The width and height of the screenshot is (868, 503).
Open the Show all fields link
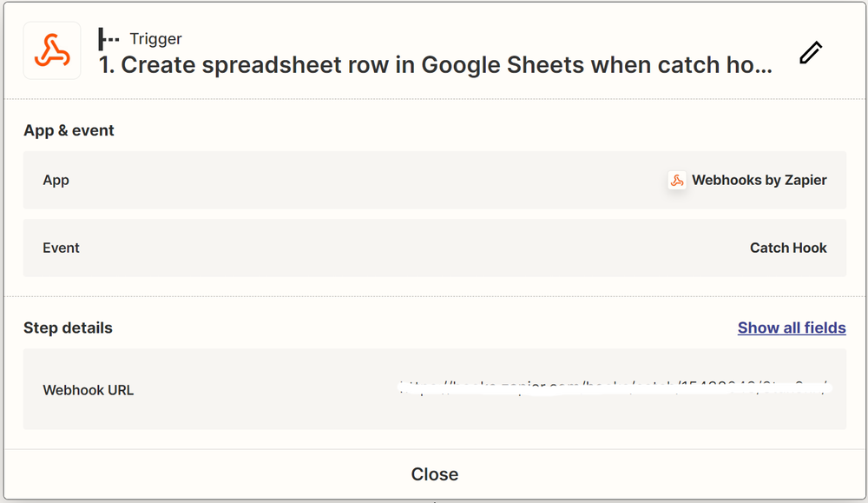[792, 328]
